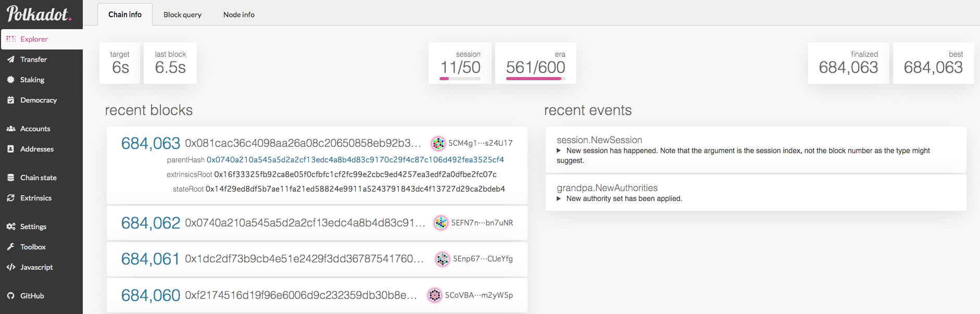Screen dimensions: 980x314
Task: Switch to the Chain info tab
Action: pyautogui.click(x=125, y=15)
